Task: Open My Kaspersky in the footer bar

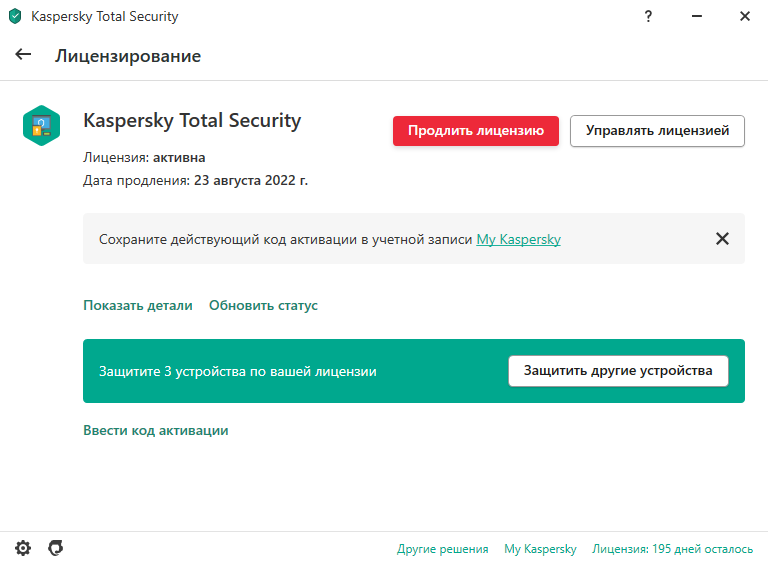Action: [x=540, y=549]
